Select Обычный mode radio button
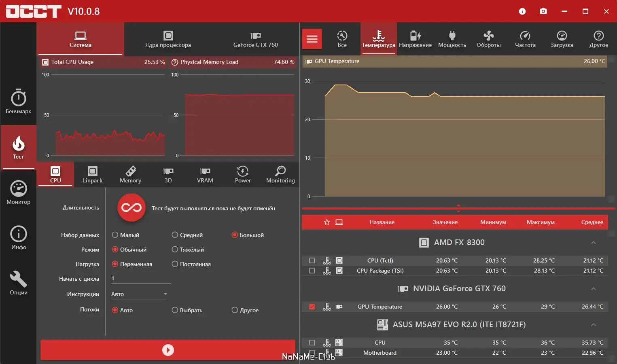 pos(129,250)
